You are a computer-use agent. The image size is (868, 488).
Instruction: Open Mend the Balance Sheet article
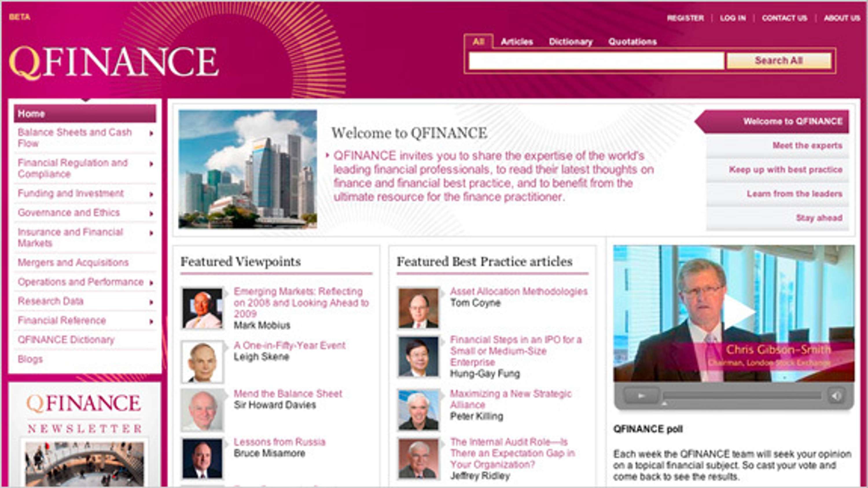(x=288, y=394)
